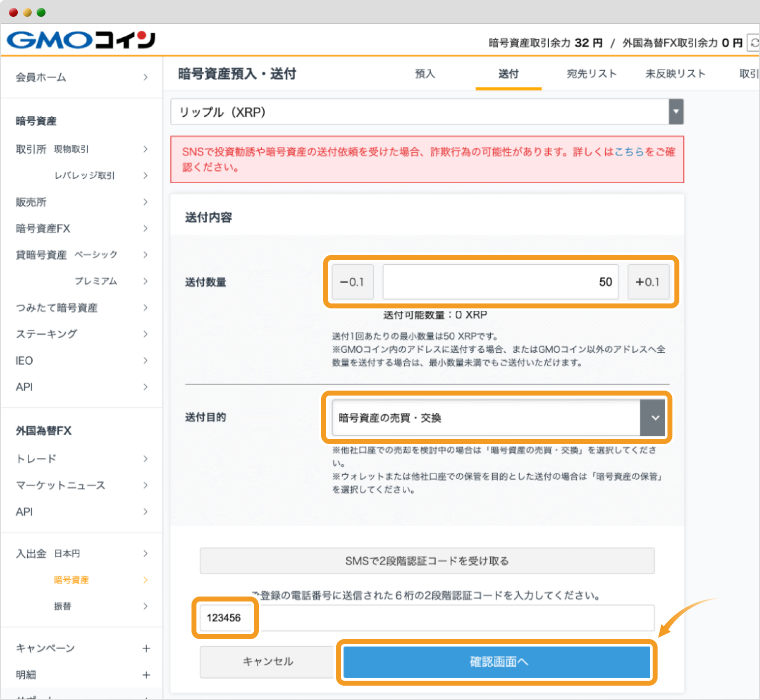
Task: Expand 明細 with the plus icon
Action: coord(146,675)
